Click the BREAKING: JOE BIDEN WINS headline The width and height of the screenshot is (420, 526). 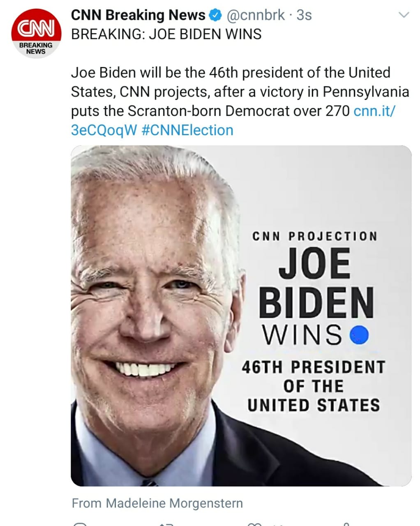(x=166, y=34)
